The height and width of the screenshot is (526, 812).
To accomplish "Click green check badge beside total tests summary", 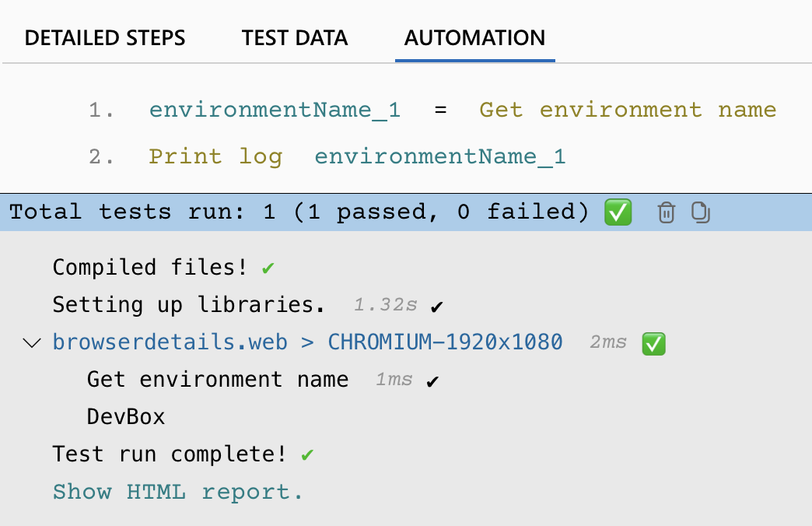I will (x=618, y=212).
